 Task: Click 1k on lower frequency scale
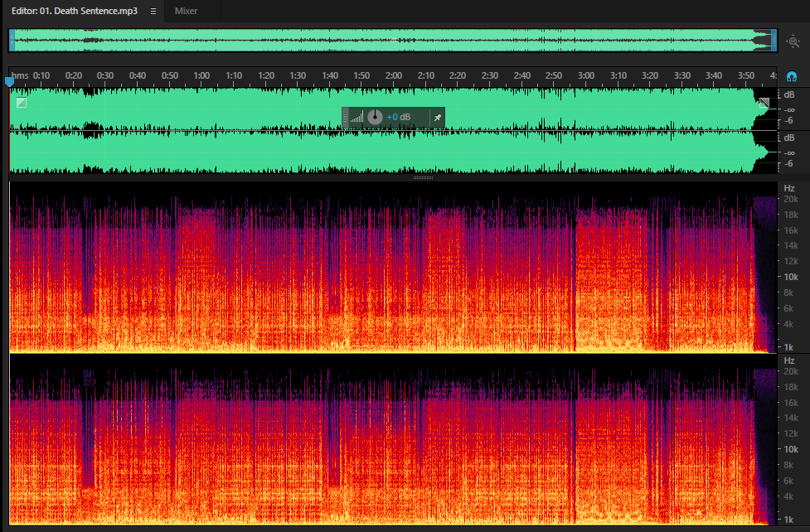coord(788,520)
